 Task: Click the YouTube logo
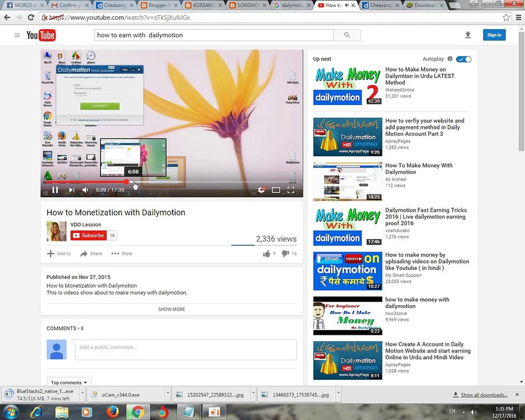click(x=41, y=35)
